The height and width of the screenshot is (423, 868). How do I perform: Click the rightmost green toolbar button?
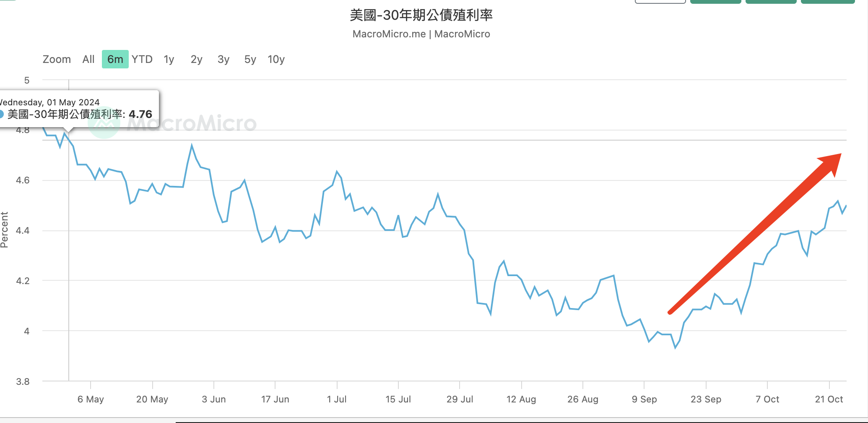(828, 1)
